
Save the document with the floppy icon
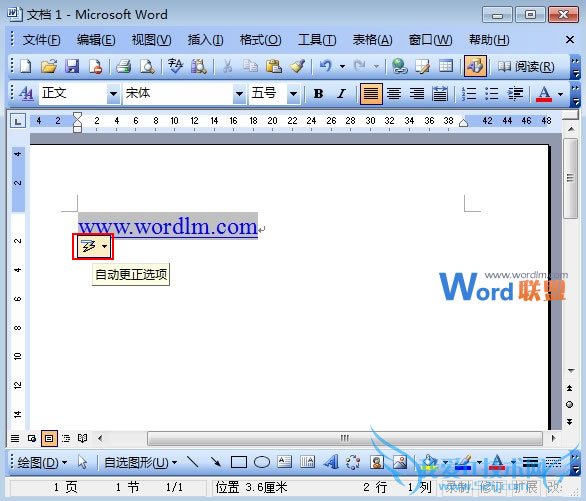[72, 66]
